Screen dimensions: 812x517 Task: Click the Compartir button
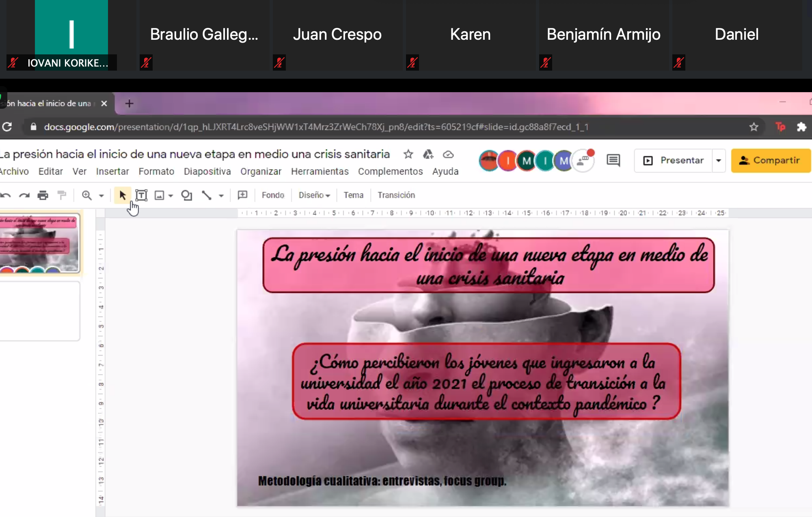pyautogui.click(x=770, y=160)
